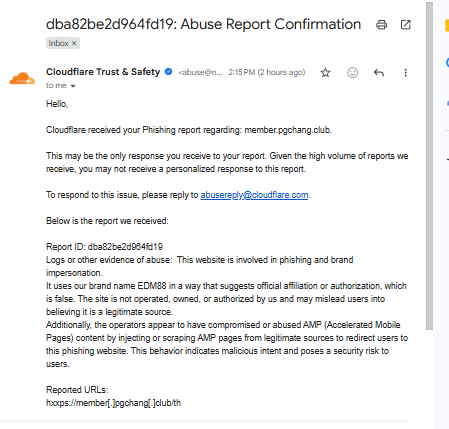Click the yellow side panel icon
The height and width of the screenshot is (429, 449).
tap(447, 26)
